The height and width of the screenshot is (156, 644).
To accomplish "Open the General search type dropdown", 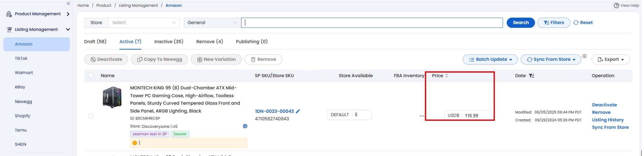I will point(212,23).
